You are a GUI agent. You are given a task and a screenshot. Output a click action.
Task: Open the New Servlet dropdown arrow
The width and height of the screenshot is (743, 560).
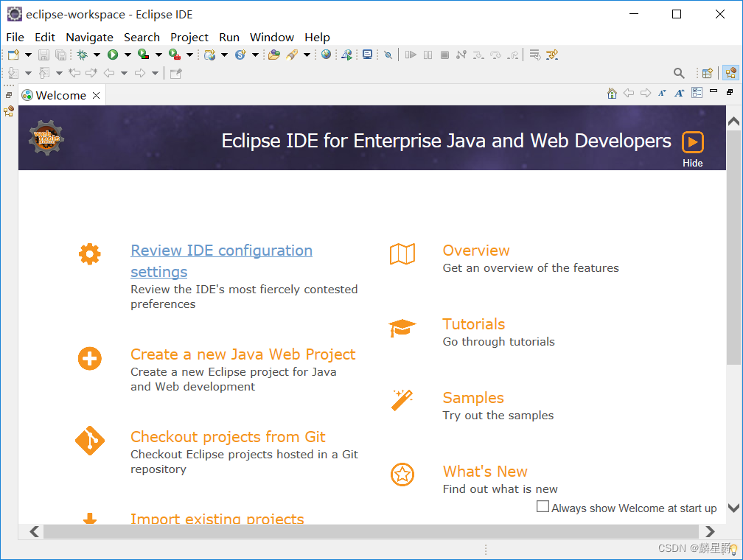pyautogui.click(x=255, y=55)
